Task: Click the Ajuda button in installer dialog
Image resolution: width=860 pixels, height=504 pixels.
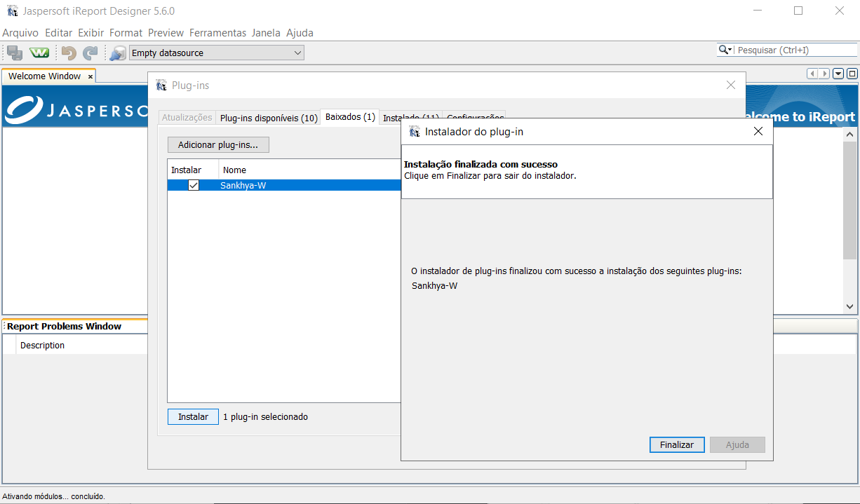Action: pyautogui.click(x=737, y=444)
